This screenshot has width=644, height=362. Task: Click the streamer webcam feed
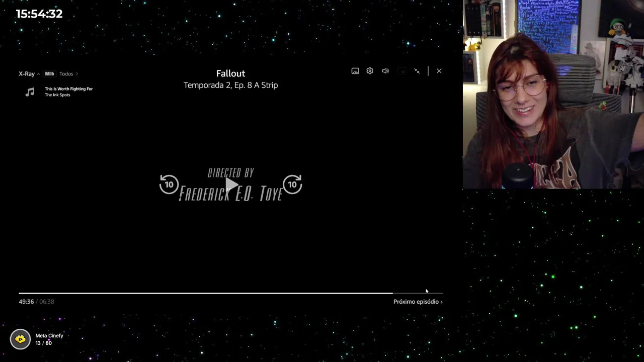(x=553, y=95)
